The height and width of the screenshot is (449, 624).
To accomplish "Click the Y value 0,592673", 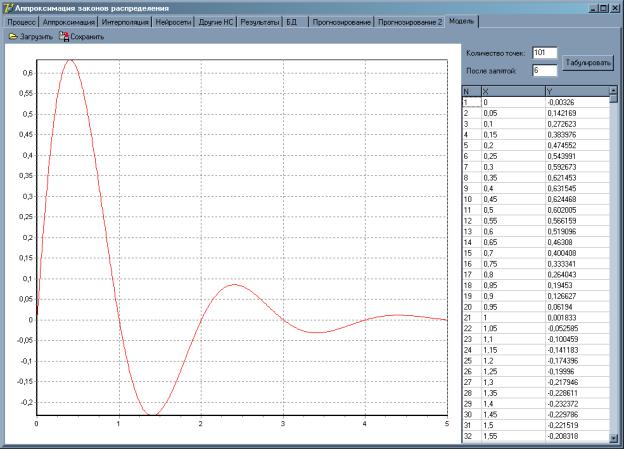I will point(577,167).
